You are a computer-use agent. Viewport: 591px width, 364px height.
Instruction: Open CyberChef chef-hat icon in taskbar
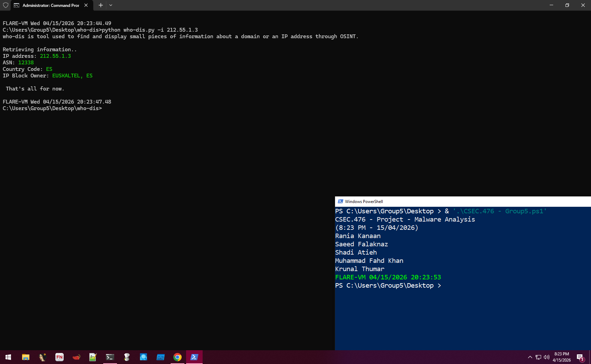tap(127, 357)
